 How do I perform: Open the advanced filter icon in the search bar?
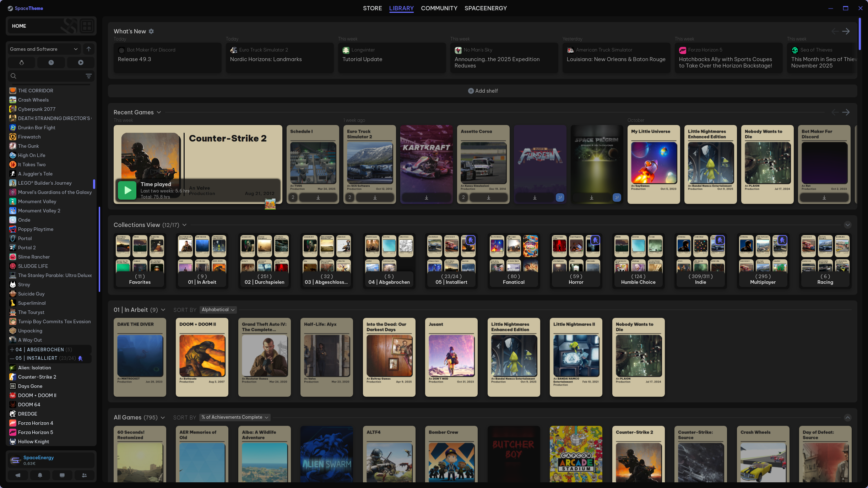88,76
